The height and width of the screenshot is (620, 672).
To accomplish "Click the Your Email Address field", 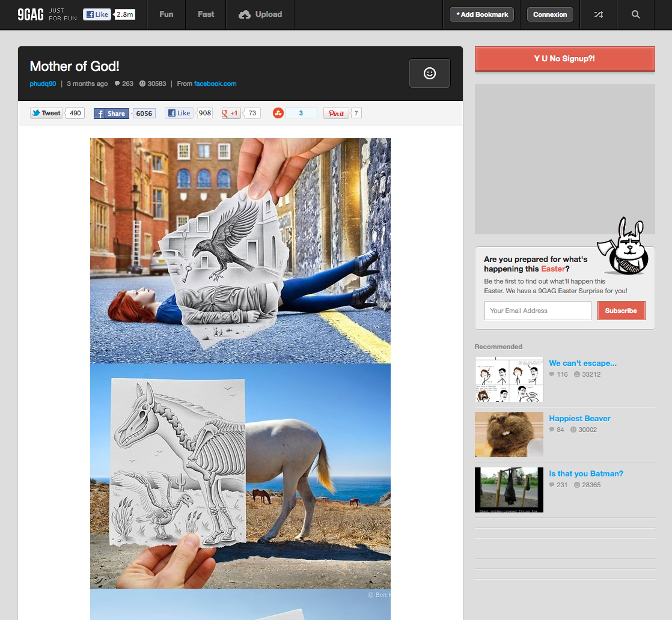I will click(x=537, y=311).
